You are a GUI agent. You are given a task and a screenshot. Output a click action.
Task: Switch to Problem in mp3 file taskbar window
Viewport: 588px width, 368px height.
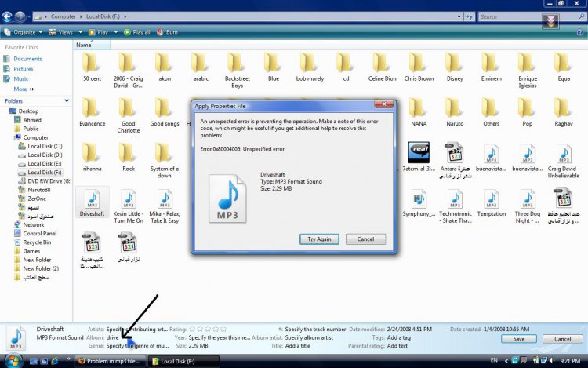(109, 361)
